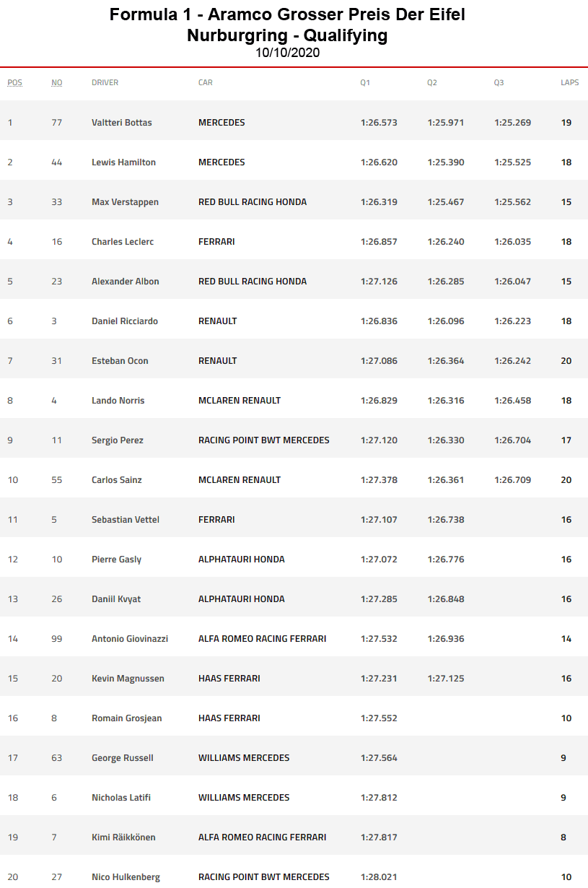The height and width of the screenshot is (888, 588).
Task: Click Sebastian Vettel's name
Action: pyautogui.click(x=126, y=520)
